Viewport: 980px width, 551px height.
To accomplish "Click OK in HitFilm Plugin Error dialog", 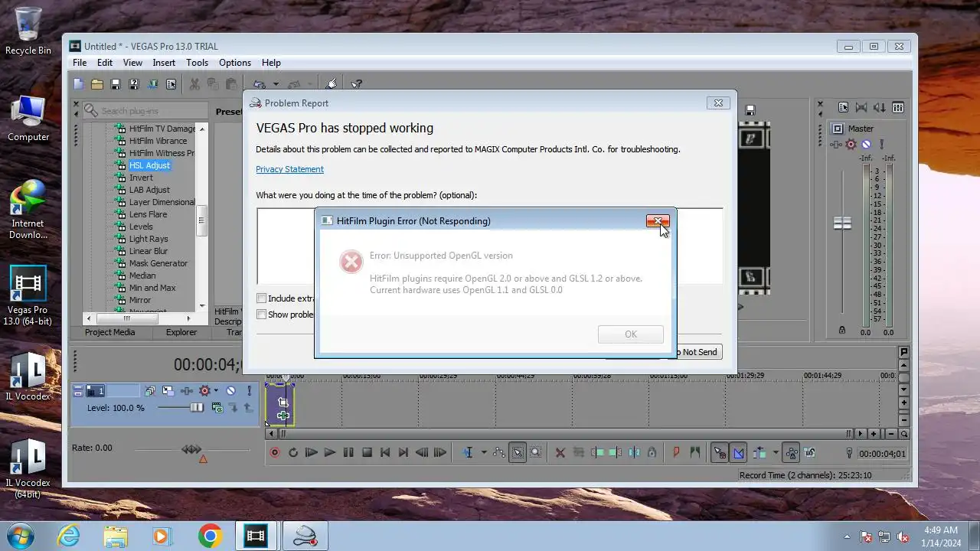I will 631,334.
